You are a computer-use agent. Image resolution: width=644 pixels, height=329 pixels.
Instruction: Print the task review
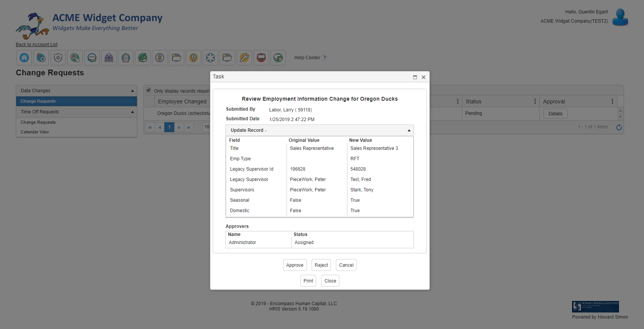click(x=308, y=281)
